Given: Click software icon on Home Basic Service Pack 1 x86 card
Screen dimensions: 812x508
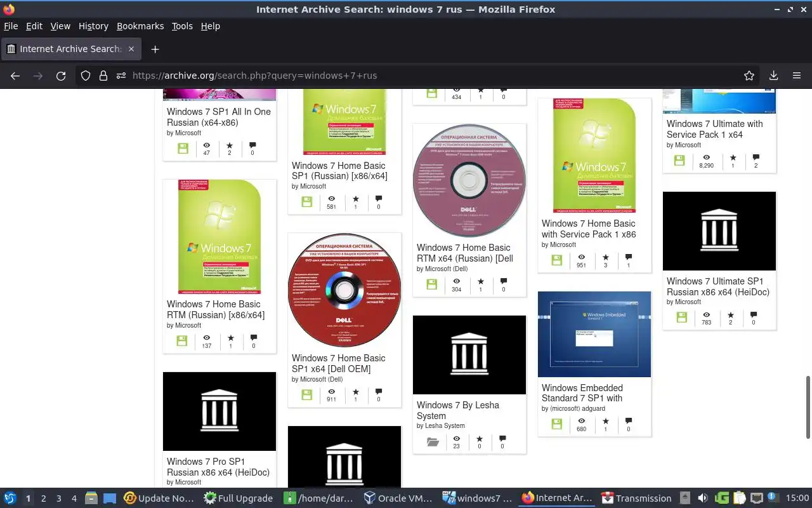Looking at the screenshot, I should [557, 260].
